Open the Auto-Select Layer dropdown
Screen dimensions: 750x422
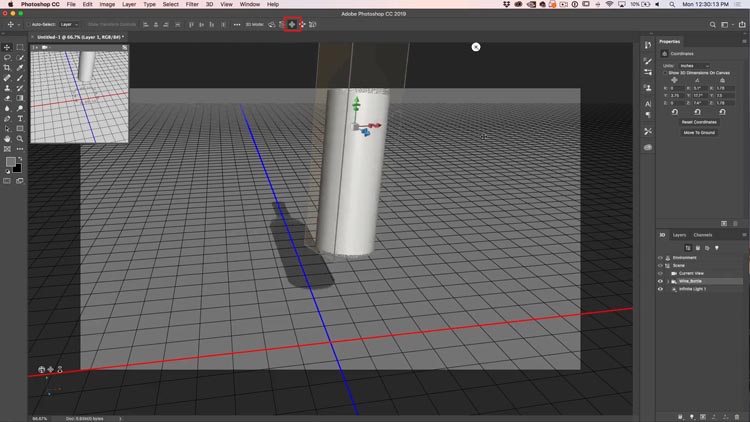click(69, 24)
